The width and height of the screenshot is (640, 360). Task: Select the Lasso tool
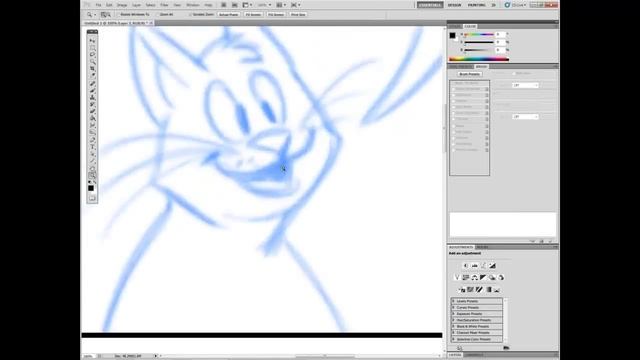pos(92,55)
